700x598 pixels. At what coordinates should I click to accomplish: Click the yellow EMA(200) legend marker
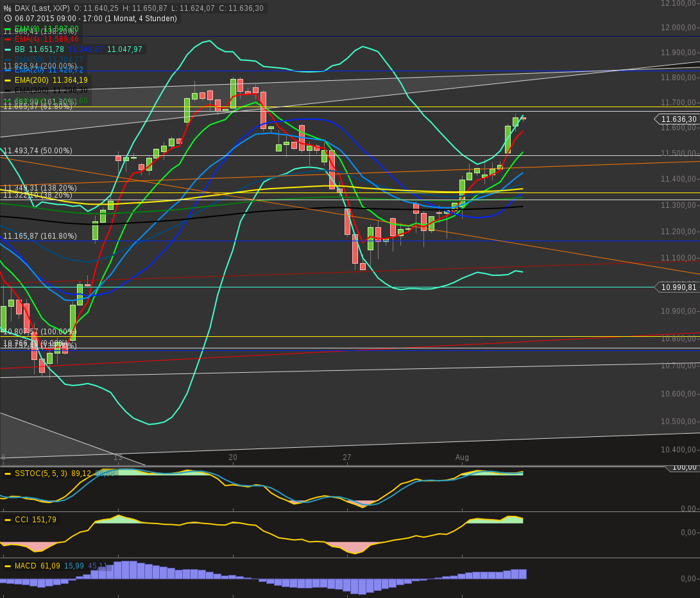coord(8,80)
